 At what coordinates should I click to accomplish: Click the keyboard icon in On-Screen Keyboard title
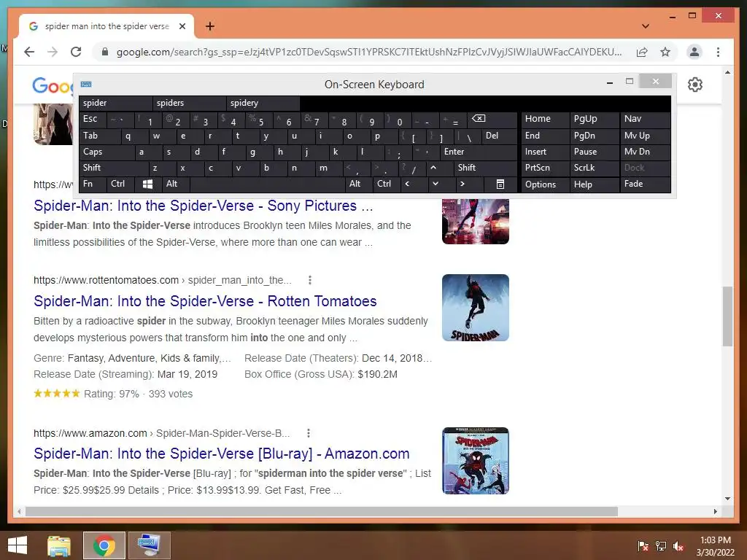pos(86,85)
